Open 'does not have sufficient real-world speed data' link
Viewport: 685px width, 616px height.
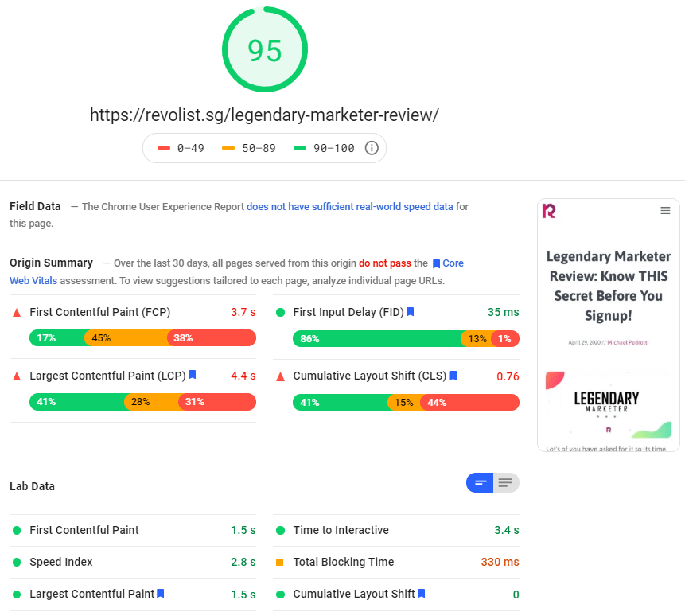pyautogui.click(x=350, y=207)
